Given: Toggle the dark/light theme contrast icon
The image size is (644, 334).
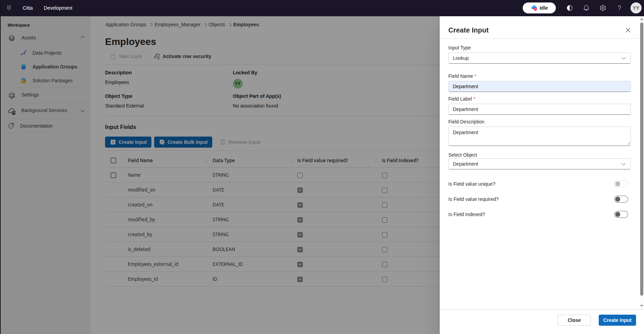Looking at the screenshot, I should 570,8.
